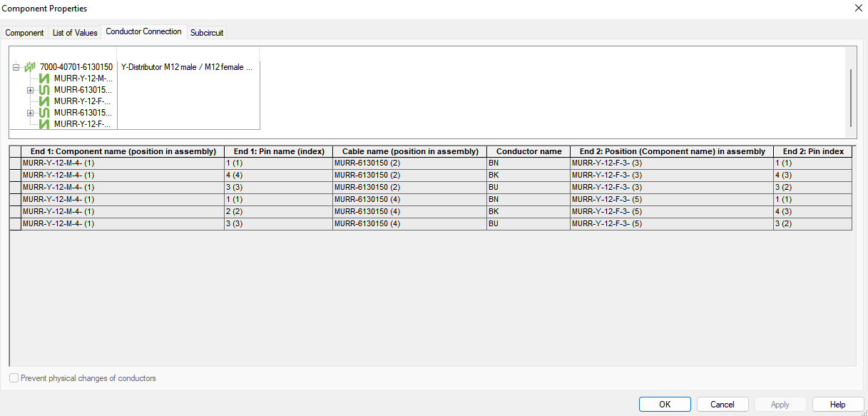Click End 2 pin index '3 (2)' in the MURR-Y-12-F-3- (3) row
Screen dimensions: 868x416
pos(813,188)
